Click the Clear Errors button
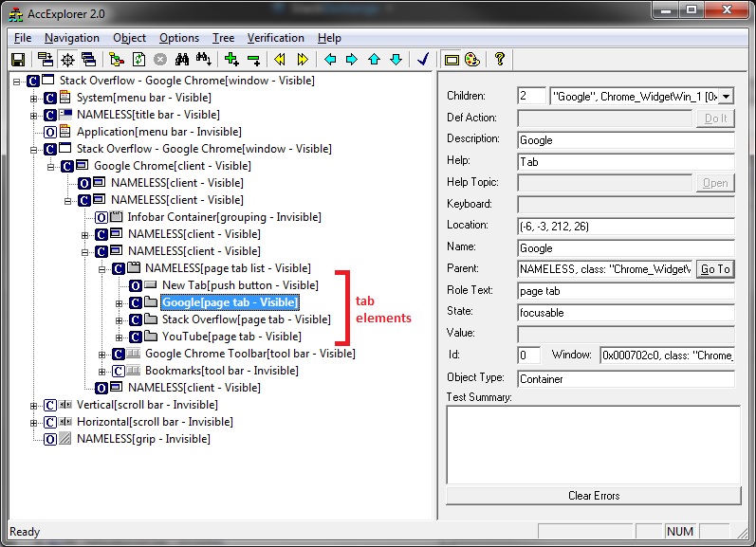 [x=594, y=496]
